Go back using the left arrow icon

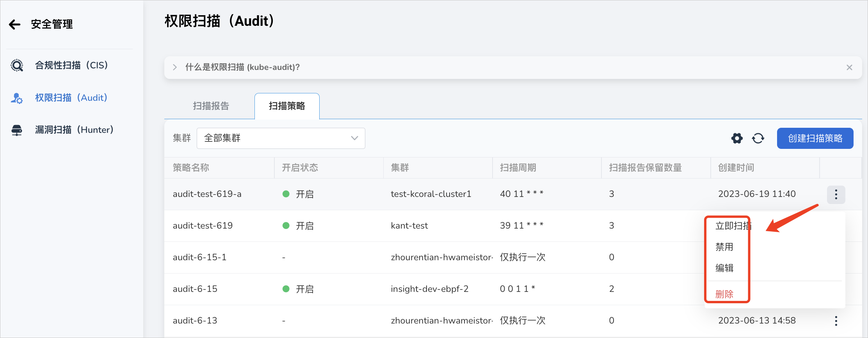click(x=14, y=25)
